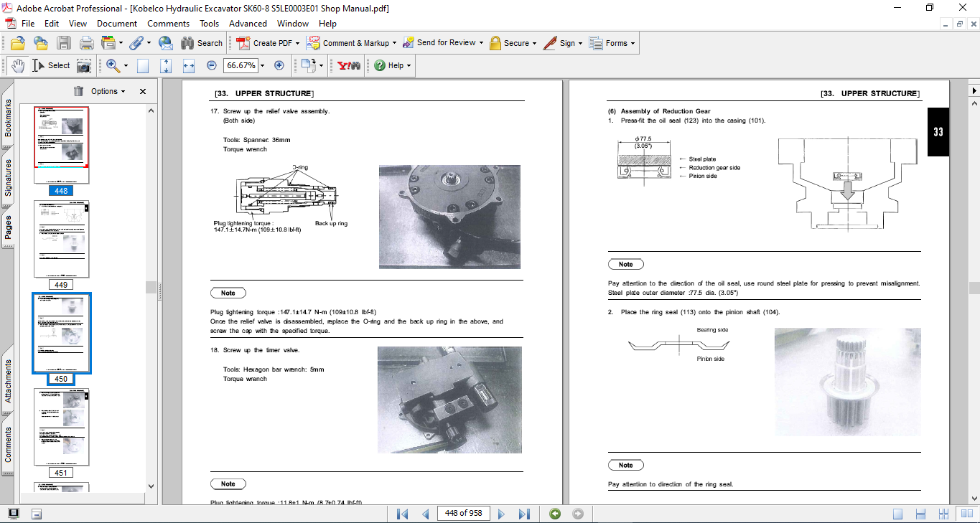
Task: Click the Search button
Action: point(202,43)
